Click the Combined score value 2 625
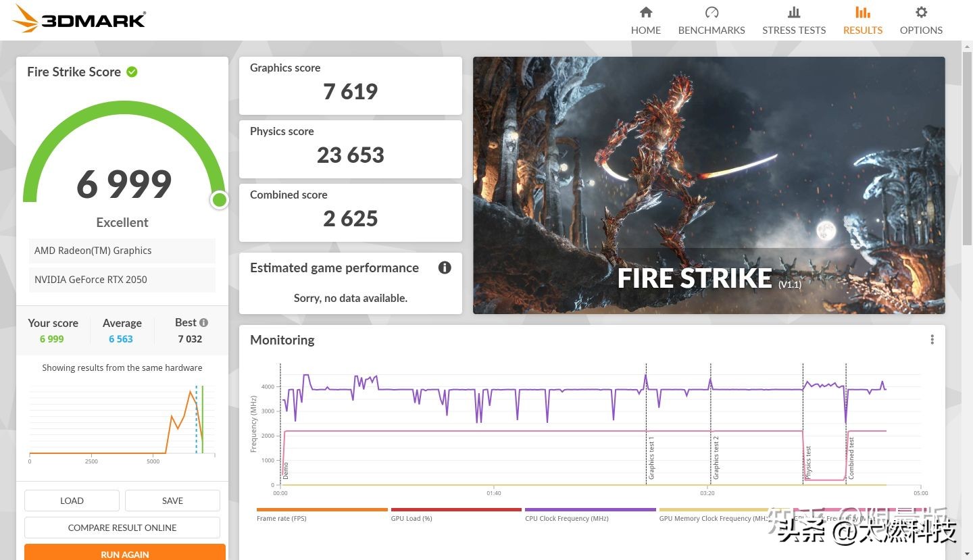 click(350, 218)
